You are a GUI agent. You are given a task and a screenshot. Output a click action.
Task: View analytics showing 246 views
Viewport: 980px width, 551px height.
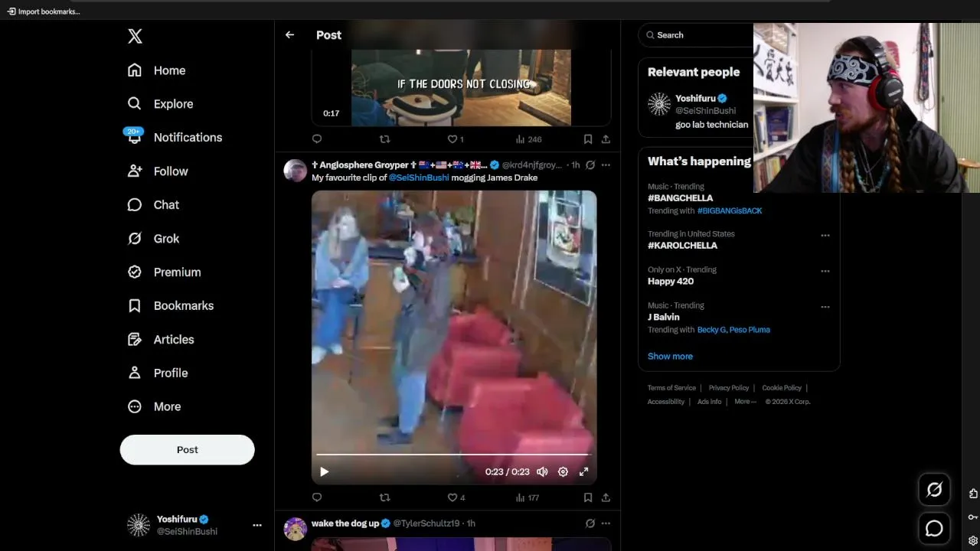click(528, 139)
